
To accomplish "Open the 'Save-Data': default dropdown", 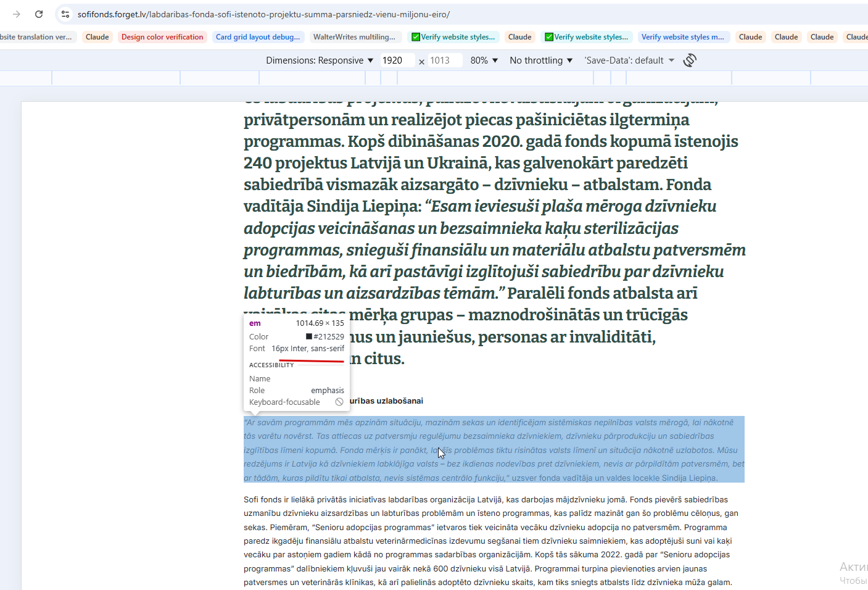I will 629,60.
